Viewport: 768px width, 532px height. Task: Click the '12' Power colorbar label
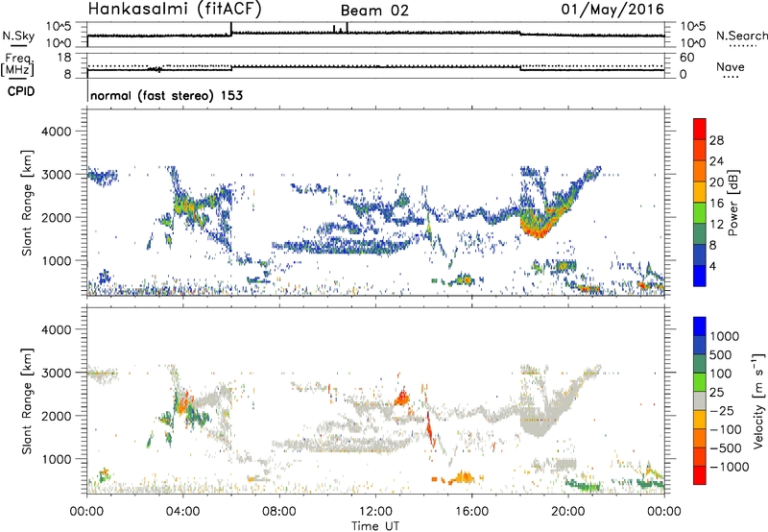coord(716,225)
